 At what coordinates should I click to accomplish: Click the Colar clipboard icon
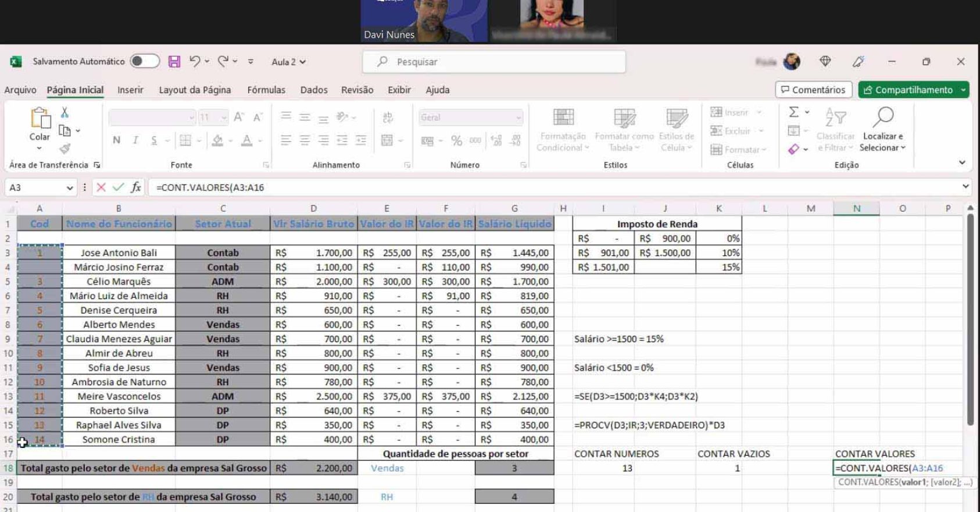point(40,118)
